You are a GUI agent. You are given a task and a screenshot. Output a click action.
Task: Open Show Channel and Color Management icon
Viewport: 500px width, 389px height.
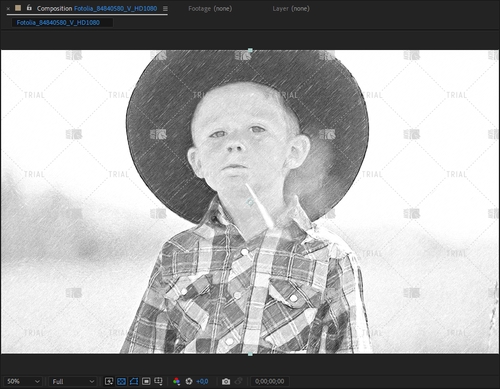(176, 381)
